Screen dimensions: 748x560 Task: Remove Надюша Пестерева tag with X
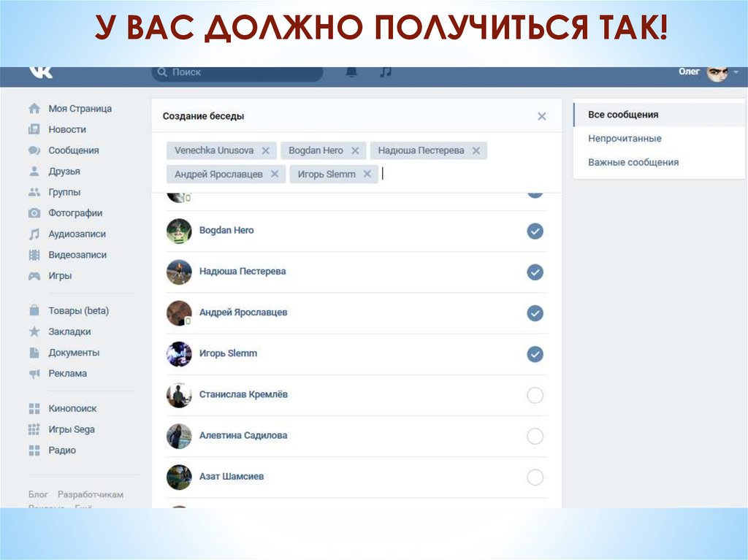coord(476,151)
